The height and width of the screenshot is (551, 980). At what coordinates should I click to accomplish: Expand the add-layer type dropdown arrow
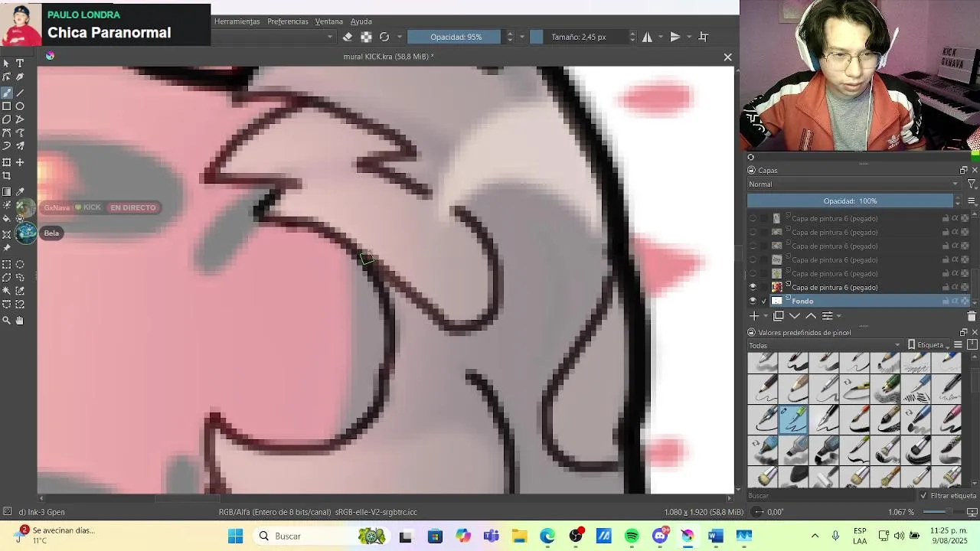(x=764, y=316)
